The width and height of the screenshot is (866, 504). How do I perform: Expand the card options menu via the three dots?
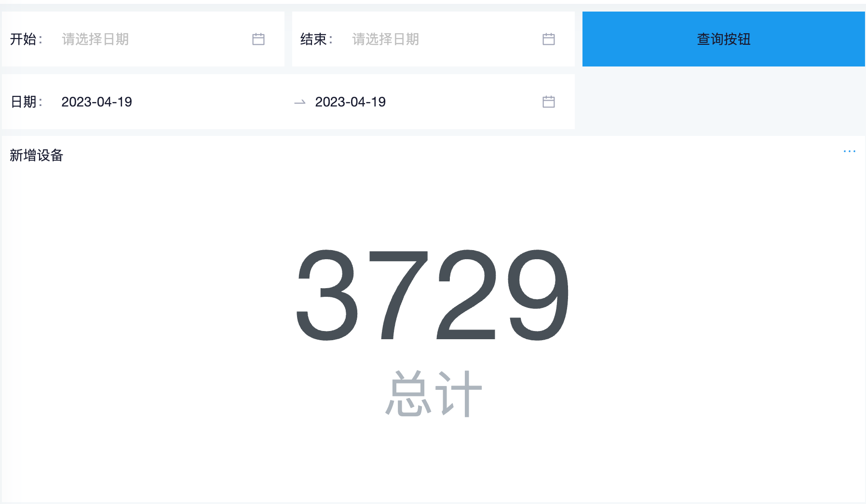pos(849,151)
